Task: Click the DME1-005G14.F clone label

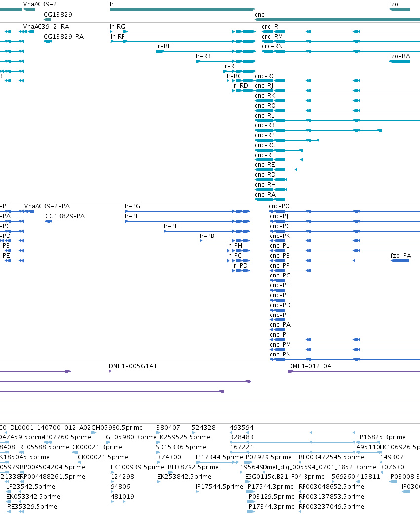Action: tap(133, 366)
